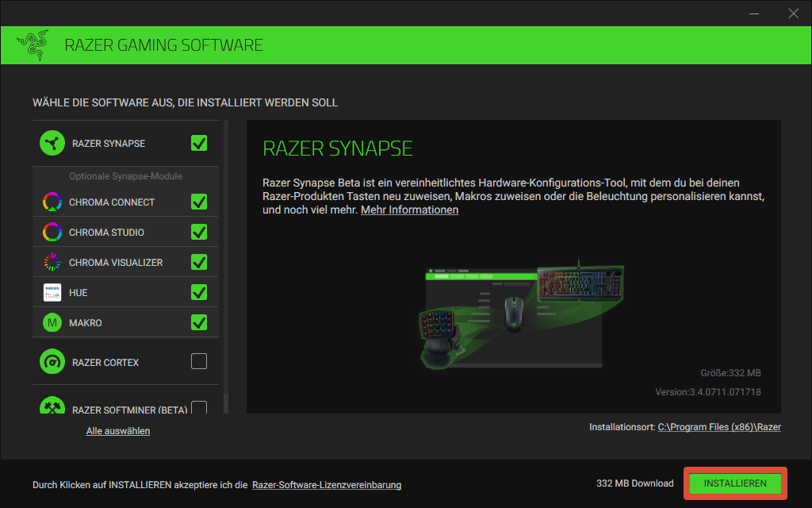Select the RAZER SYNAPSE list entry
This screenshot has width=812, height=508.
click(126, 143)
